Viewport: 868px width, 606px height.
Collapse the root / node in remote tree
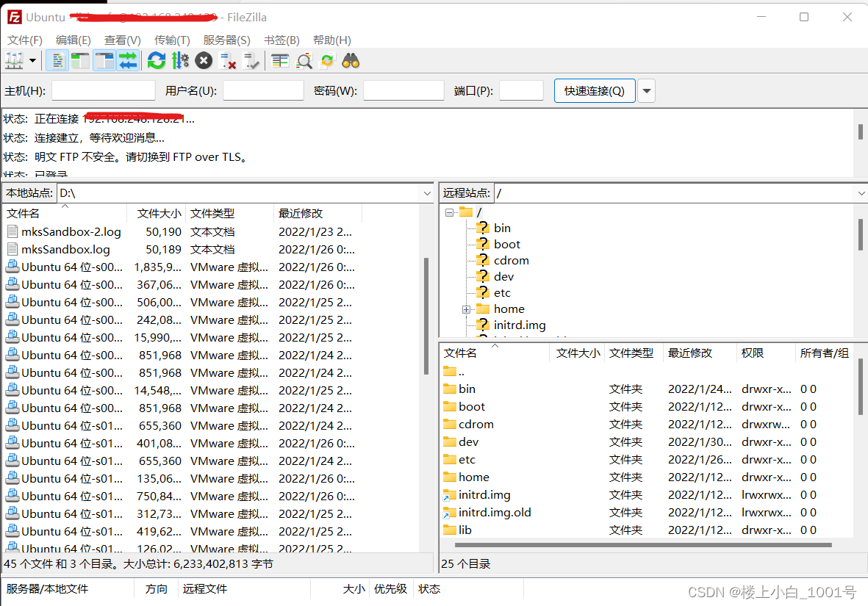click(x=450, y=212)
